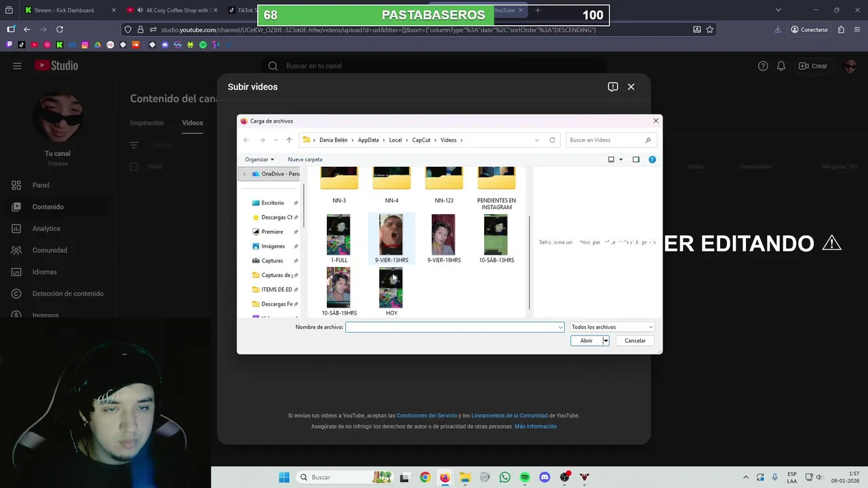Open the Instagram bookmark
This screenshot has width=868, height=488.
tap(85, 45)
